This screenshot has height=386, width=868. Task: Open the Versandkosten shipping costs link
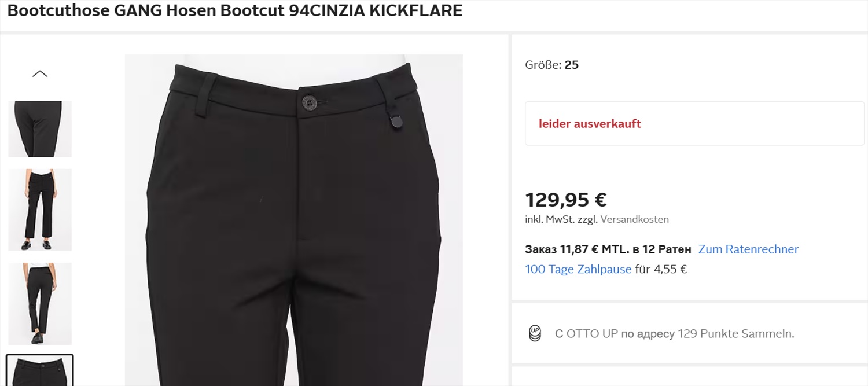[634, 219]
